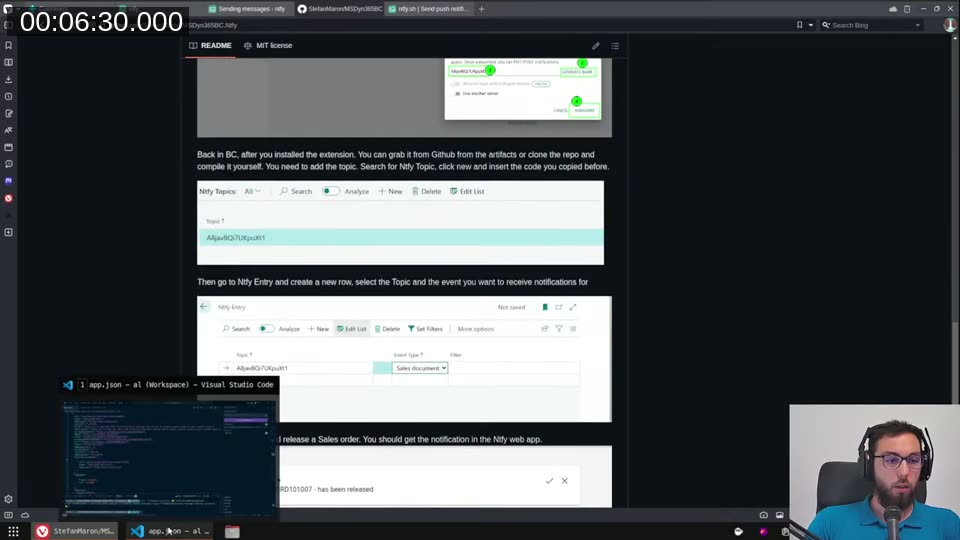
Task: Click the cloud sync icon in tab bar
Action: click(x=893, y=9)
